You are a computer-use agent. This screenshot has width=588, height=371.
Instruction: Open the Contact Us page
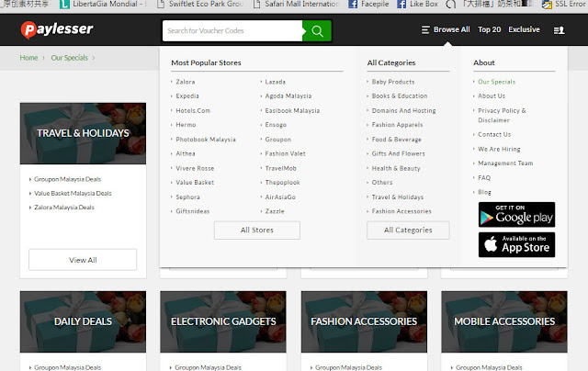494,135
